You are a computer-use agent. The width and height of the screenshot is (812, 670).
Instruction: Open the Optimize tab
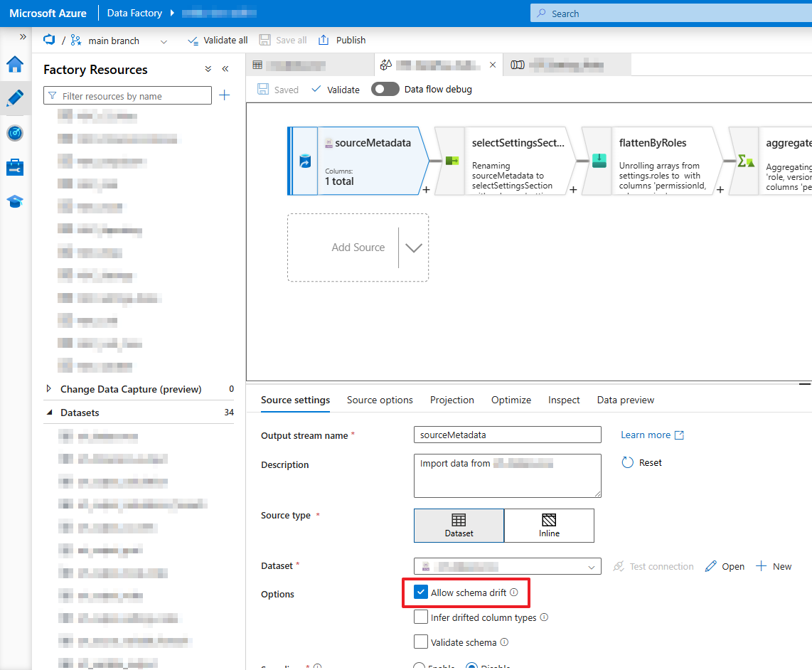coord(511,400)
